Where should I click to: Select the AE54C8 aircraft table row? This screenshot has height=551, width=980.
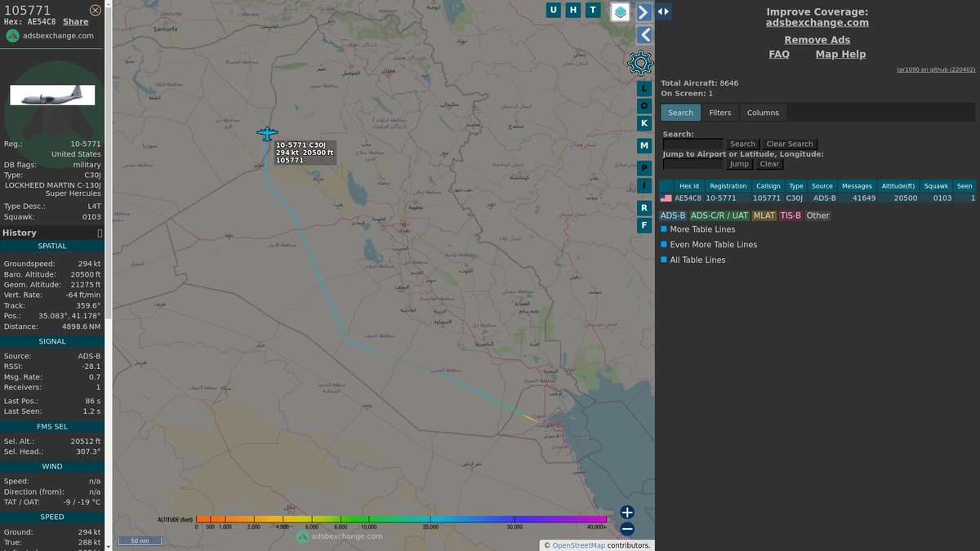click(817, 198)
